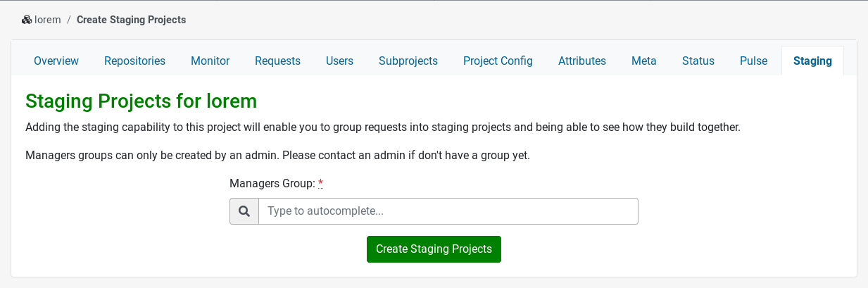Click the red required asterisk marker
The width and height of the screenshot is (868, 288).
pyautogui.click(x=321, y=184)
